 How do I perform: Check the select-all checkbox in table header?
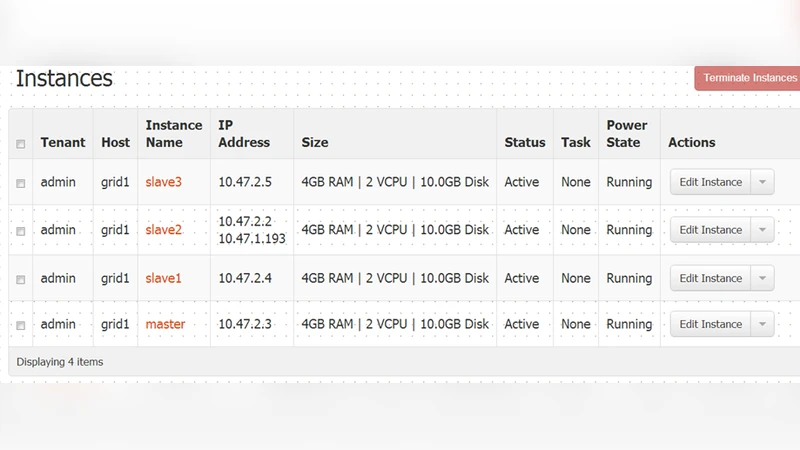tap(21, 144)
